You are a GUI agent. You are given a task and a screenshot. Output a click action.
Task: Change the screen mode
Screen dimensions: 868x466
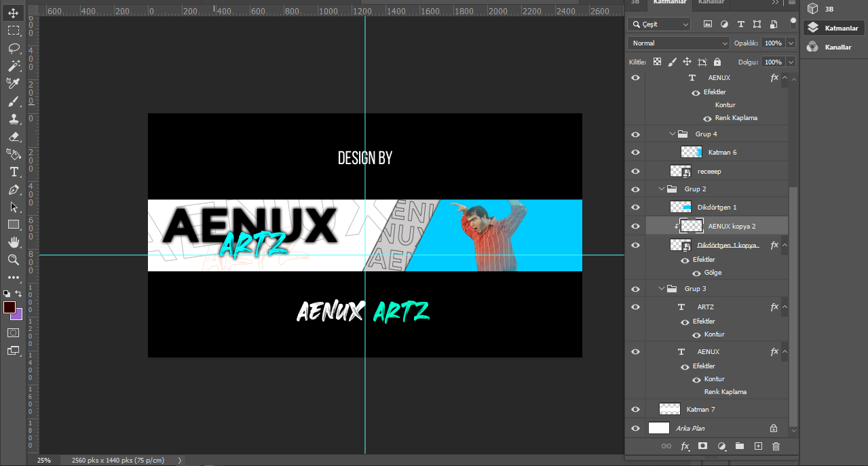[x=14, y=351]
